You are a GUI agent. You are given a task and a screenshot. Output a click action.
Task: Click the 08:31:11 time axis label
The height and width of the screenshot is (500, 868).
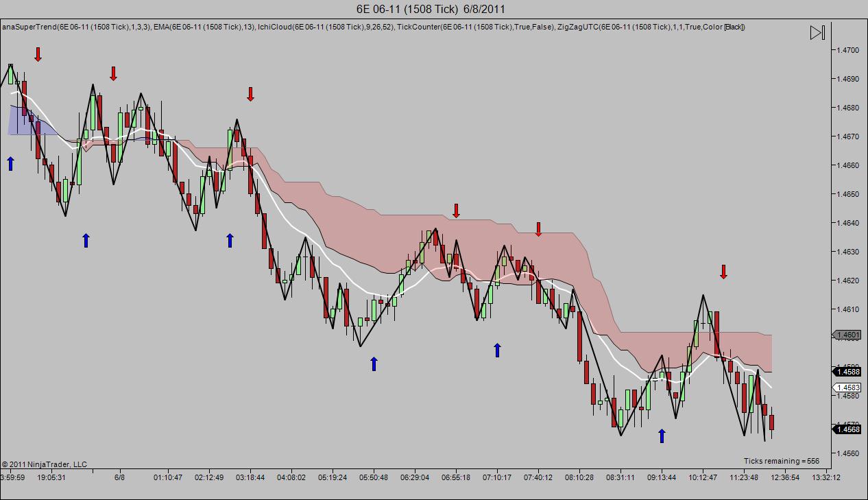620,477
